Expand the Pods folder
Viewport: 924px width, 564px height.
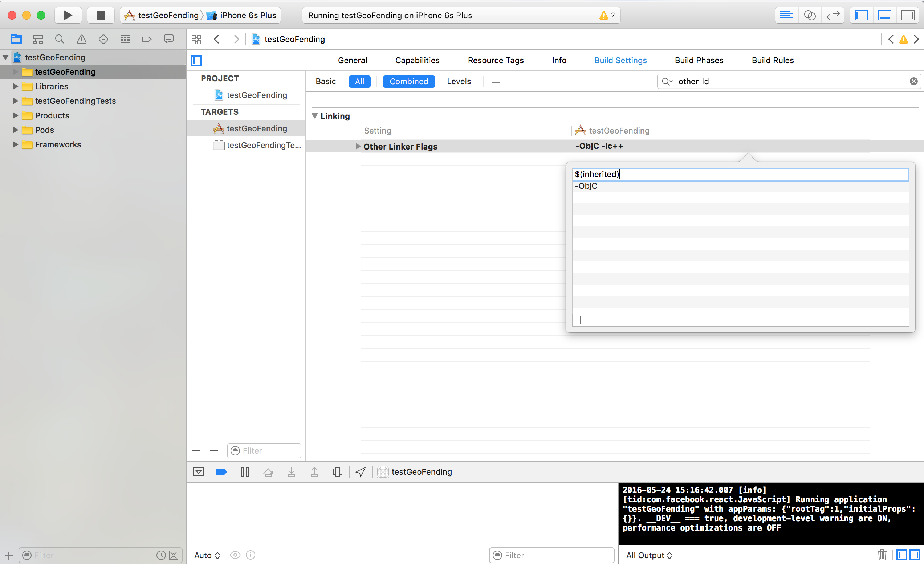click(x=15, y=130)
